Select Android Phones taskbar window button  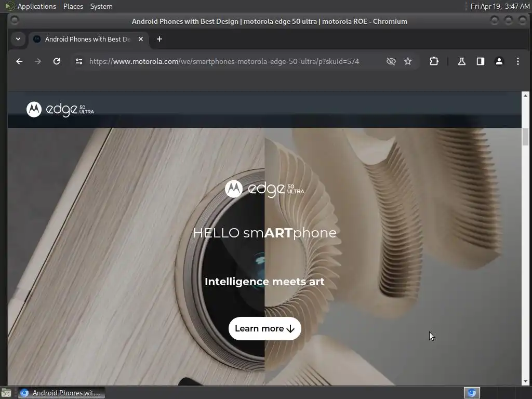[61, 393]
